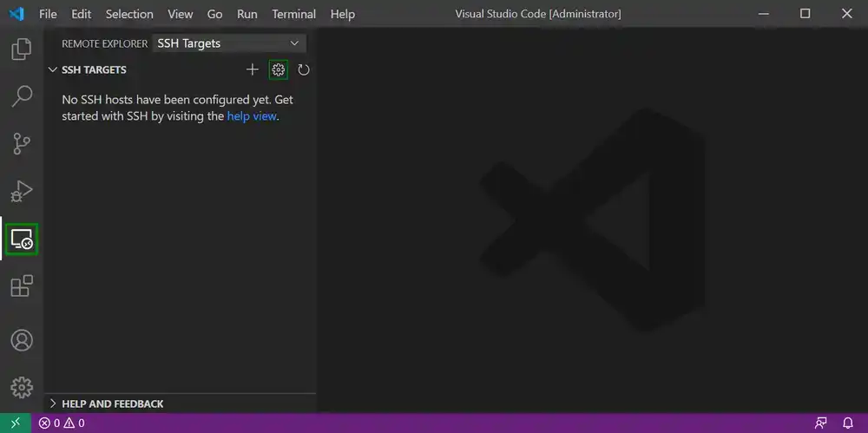Open the SSH Targets dropdown selector
The image size is (868, 433).
[x=228, y=43]
